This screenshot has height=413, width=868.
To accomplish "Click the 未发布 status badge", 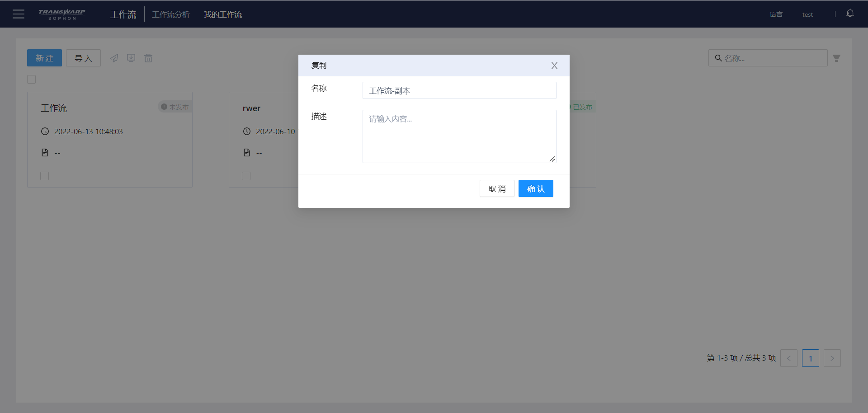I will click(x=175, y=107).
